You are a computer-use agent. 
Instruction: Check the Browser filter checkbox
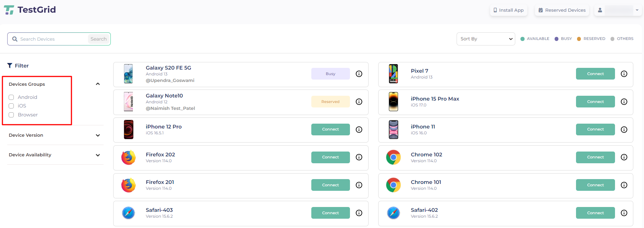coord(11,115)
